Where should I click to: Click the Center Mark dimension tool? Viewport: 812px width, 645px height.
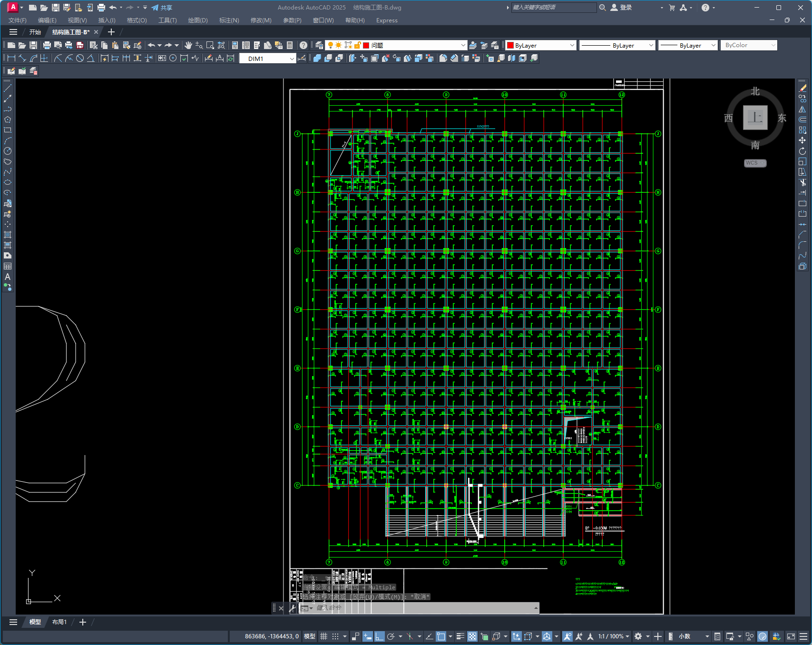(x=173, y=58)
